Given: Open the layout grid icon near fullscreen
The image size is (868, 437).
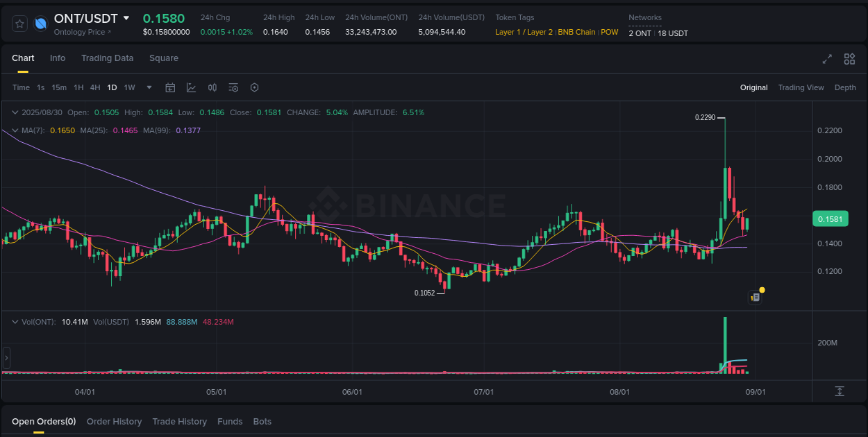Looking at the screenshot, I should pyautogui.click(x=849, y=59).
